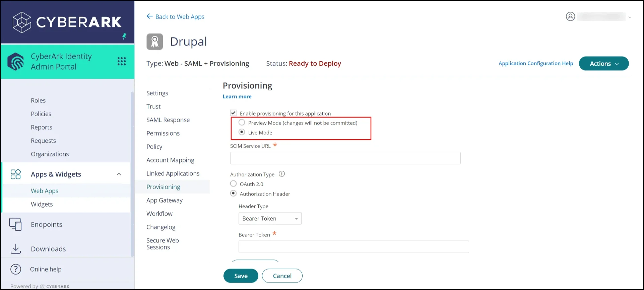Click the Drupal application badge icon
The image size is (644, 290).
(x=155, y=42)
